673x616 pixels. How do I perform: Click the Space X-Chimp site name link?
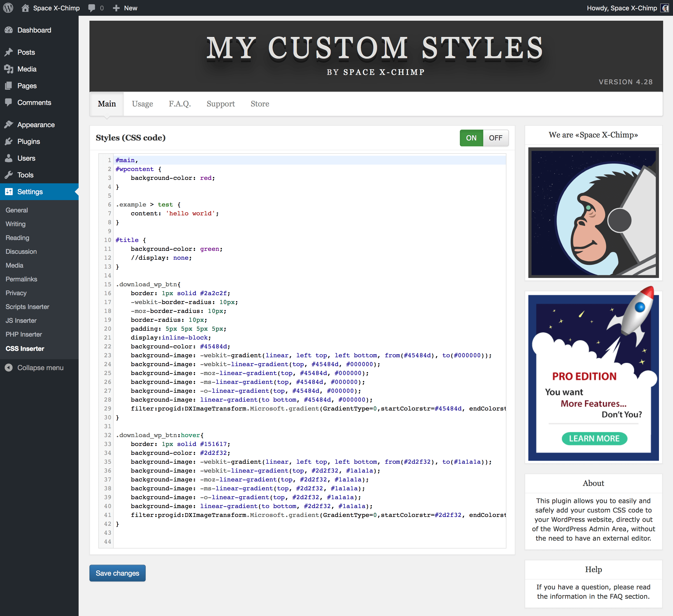(x=56, y=8)
